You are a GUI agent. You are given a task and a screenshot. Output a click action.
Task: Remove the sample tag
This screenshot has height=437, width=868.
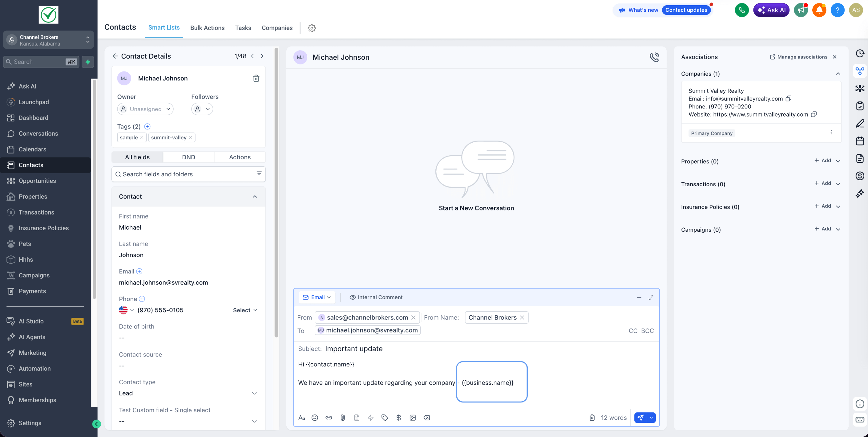142,137
